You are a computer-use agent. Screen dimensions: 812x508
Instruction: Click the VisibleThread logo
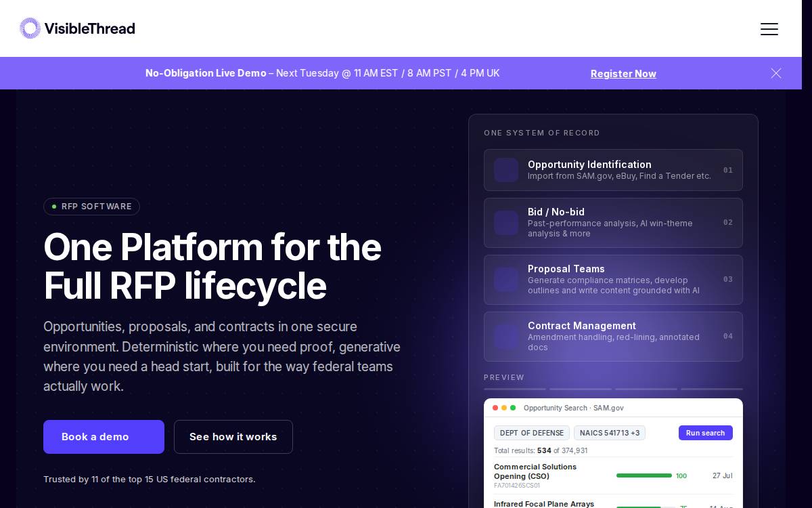[77, 28]
